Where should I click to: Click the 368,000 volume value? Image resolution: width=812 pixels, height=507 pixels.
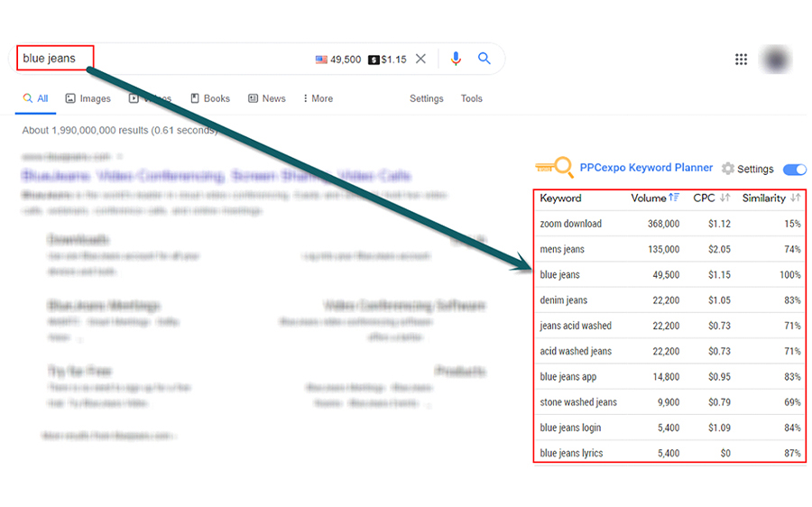click(663, 224)
